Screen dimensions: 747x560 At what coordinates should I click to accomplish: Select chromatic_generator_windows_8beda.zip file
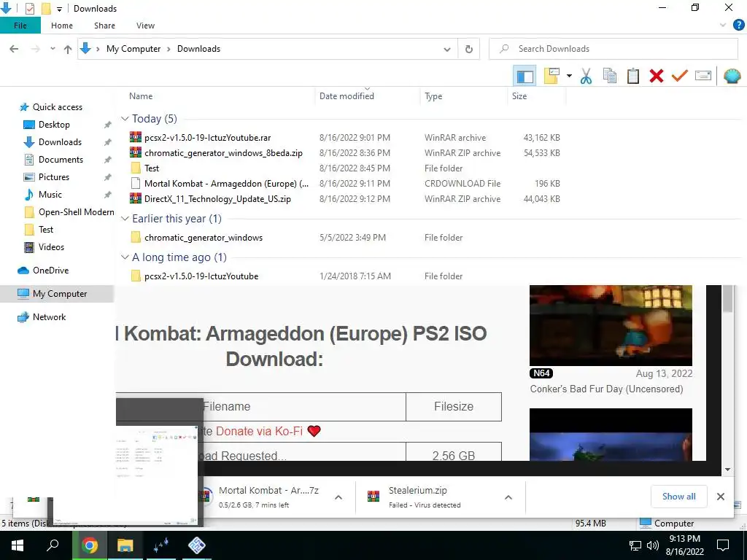223,153
